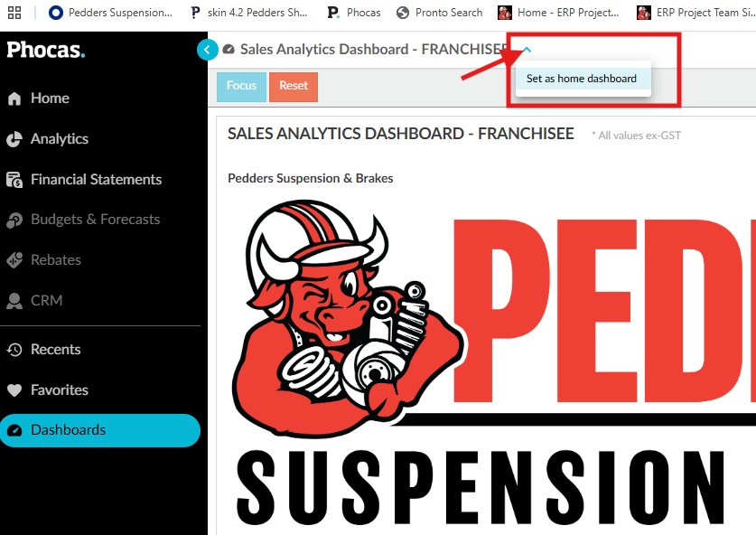This screenshot has height=535, width=756.
Task: Click the Recents clock icon
Action: [x=14, y=349]
